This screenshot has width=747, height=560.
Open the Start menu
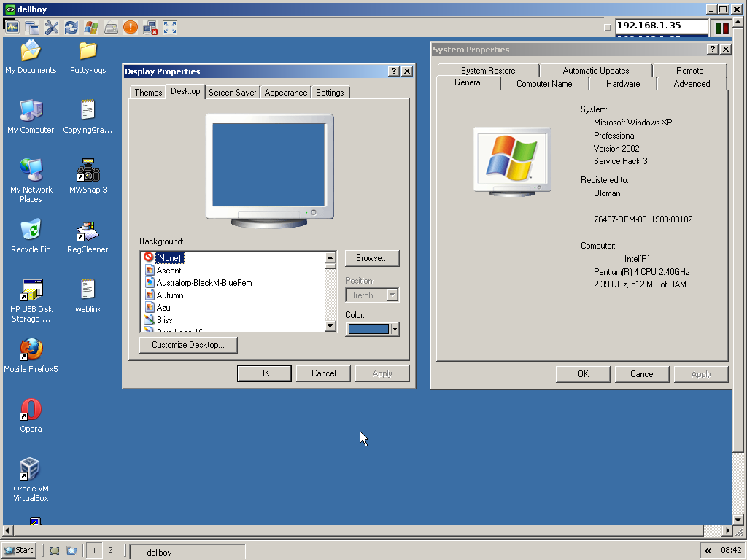[19, 551]
